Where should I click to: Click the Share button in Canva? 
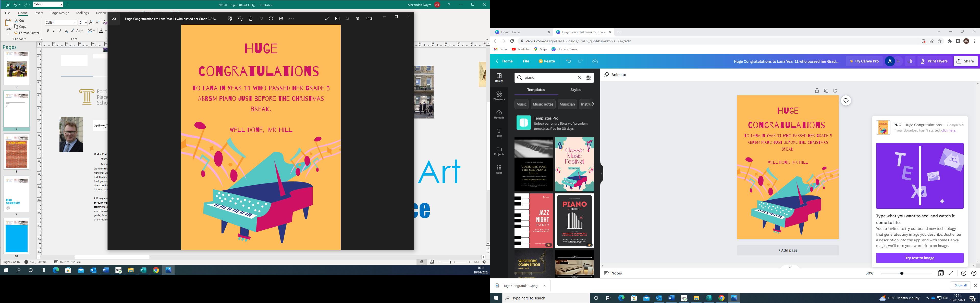[x=965, y=61]
